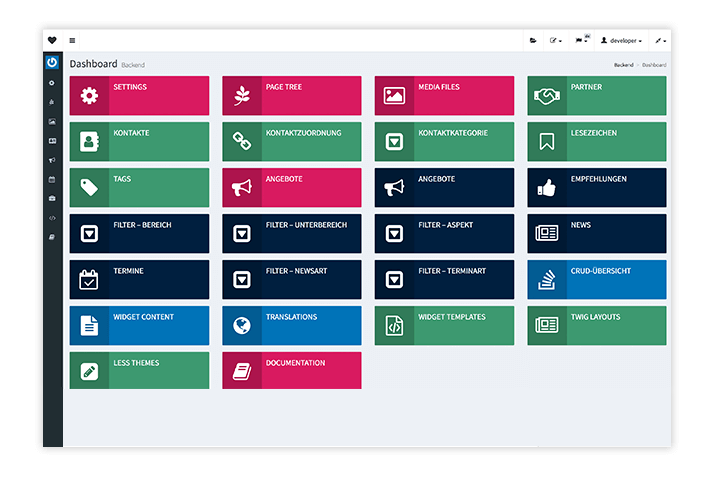Open the Documentation book tile
720x480 pixels.
click(291, 371)
